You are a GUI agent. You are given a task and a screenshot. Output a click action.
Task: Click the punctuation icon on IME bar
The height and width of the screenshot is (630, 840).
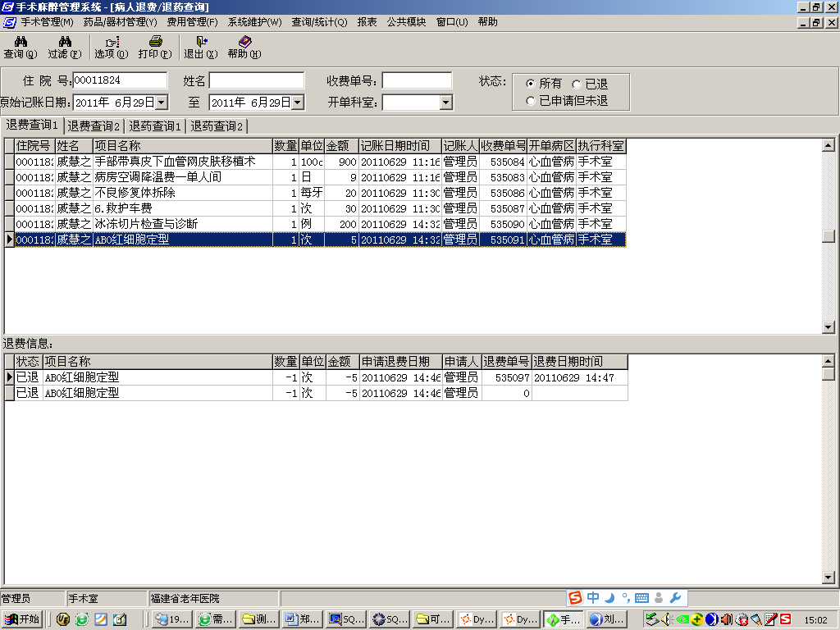pyautogui.click(x=626, y=598)
